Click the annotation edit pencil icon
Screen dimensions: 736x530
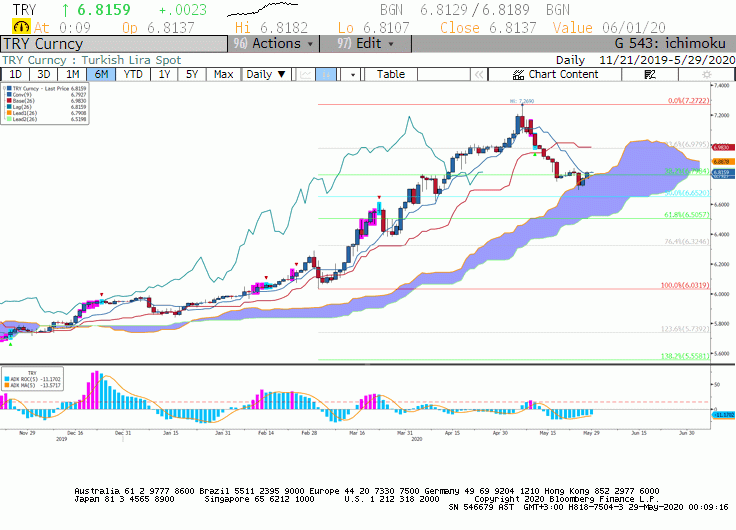[x=650, y=74]
